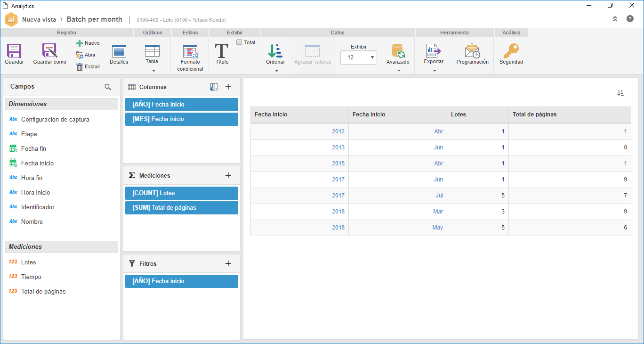Select the [AÑO] Fecha inicio filter
This screenshot has height=344, width=644.
pos(182,281)
